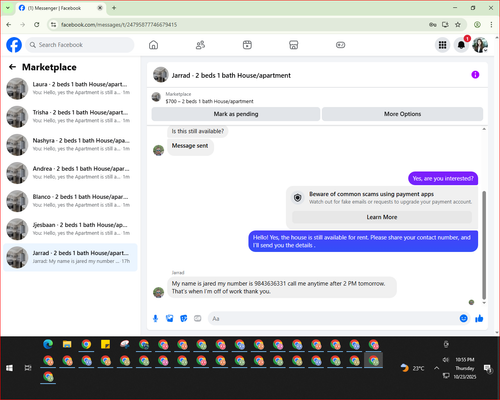Click Jarrad's message with phone number
500x400 pixels.
tap(282, 287)
